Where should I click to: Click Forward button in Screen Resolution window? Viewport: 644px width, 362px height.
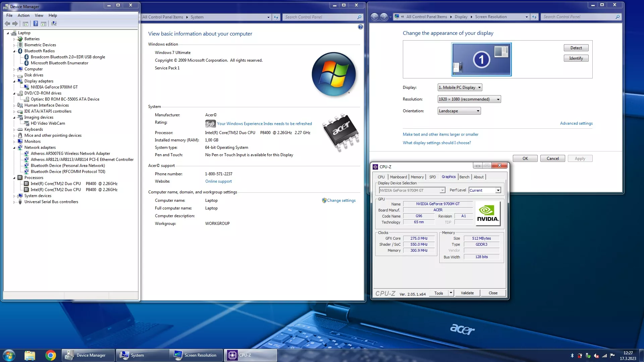pos(384,17)
